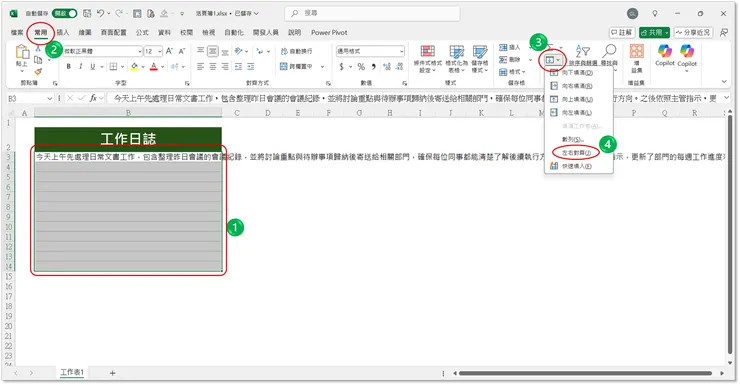Expand the formula bar chevron
Image resolution: width=740 pixels, height=385 pixels.
tap(726, 98)
